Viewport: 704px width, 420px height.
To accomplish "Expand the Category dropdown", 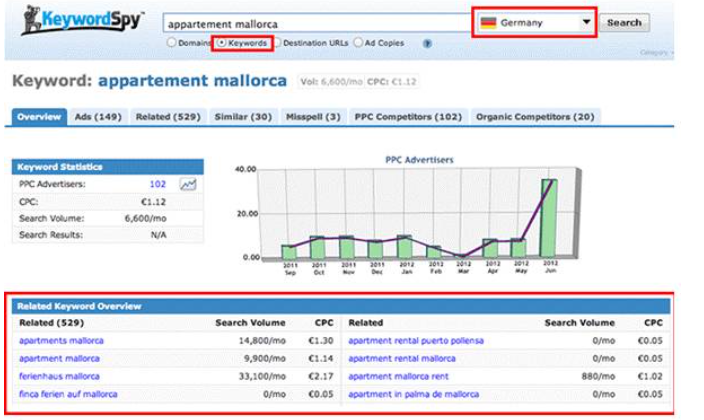I will (656, 53).
